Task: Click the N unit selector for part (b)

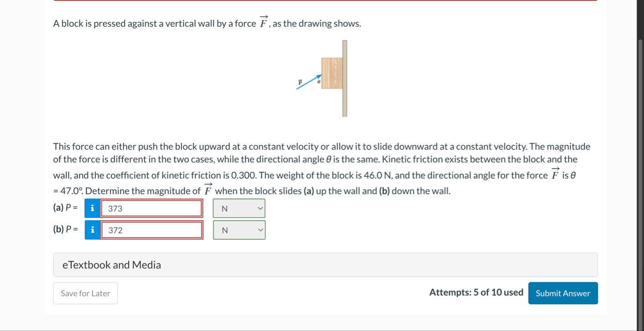Action: [x=239, y=230]
